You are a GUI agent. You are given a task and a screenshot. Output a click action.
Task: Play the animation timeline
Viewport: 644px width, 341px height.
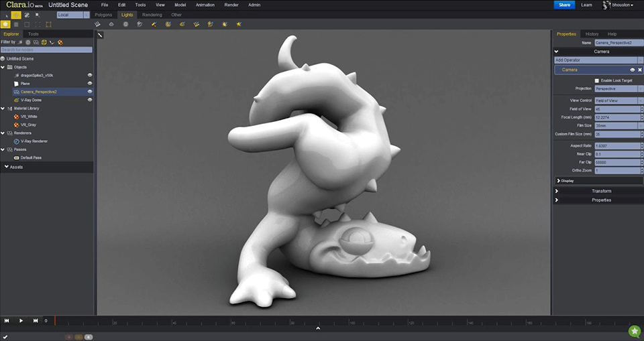(21, 321)
